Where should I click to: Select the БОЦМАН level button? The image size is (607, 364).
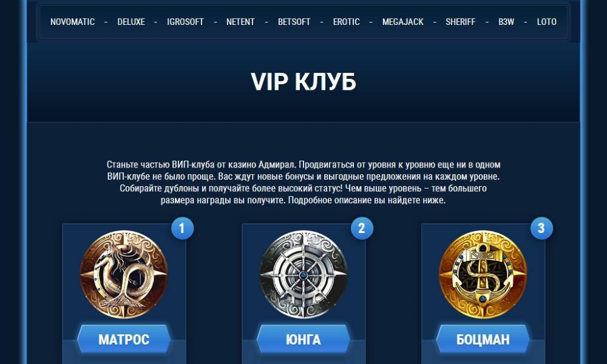[483, 339]
